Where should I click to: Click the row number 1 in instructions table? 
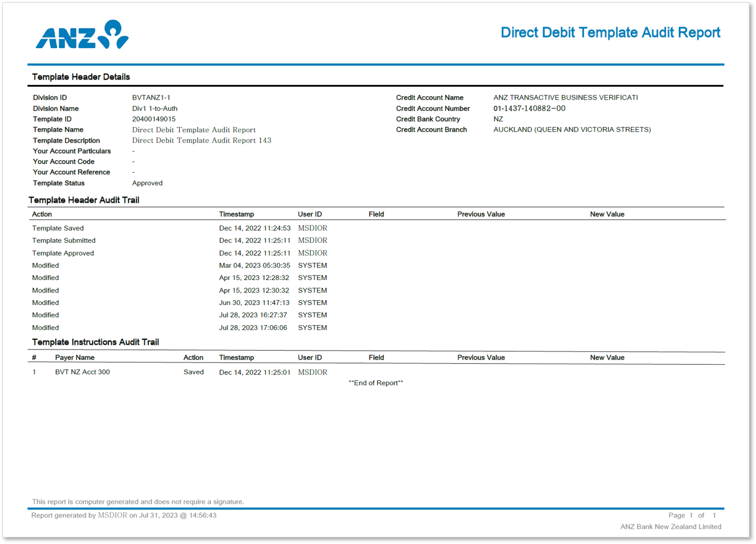pos(34,372)
